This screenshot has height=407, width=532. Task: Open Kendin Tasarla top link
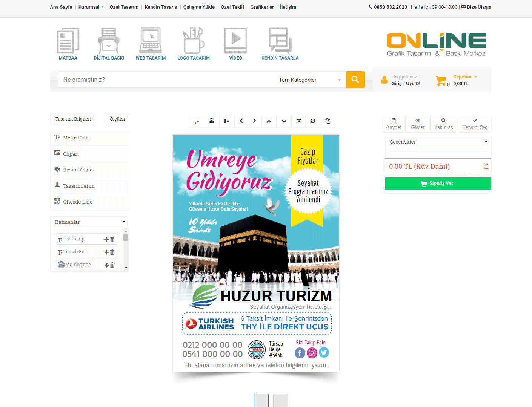[161, 7]
